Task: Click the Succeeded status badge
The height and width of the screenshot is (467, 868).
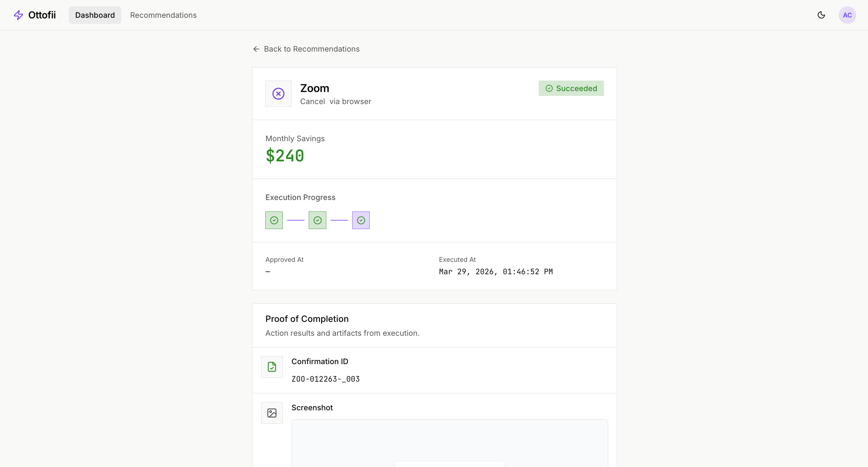Action: (x=571, y=88)
